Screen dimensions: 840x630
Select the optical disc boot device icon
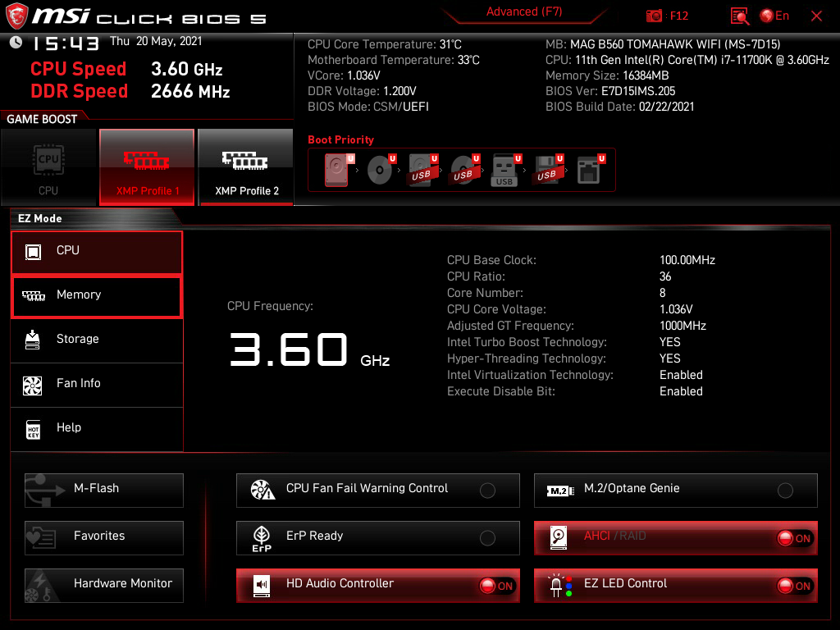[x=381, y=170]
